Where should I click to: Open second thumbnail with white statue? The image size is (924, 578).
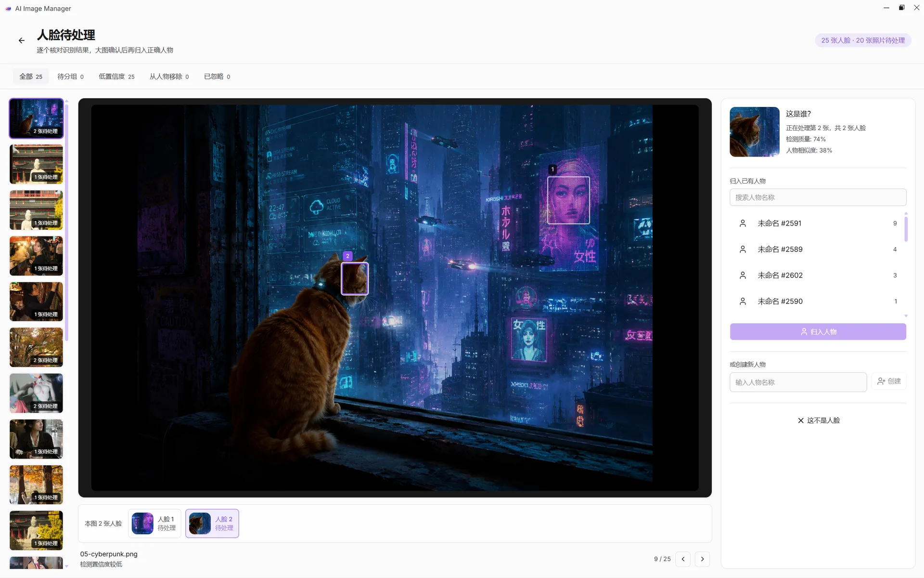[36, 164]
